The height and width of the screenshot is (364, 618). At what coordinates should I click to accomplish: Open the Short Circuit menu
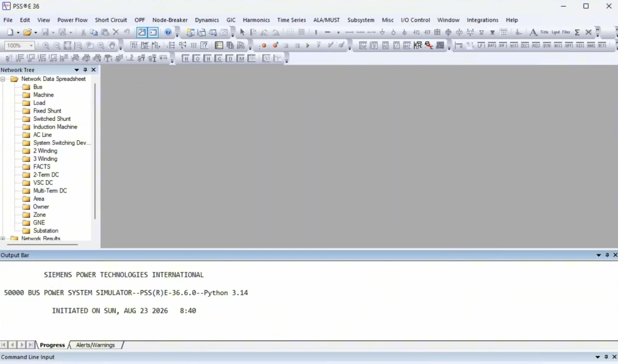[111, 20]
